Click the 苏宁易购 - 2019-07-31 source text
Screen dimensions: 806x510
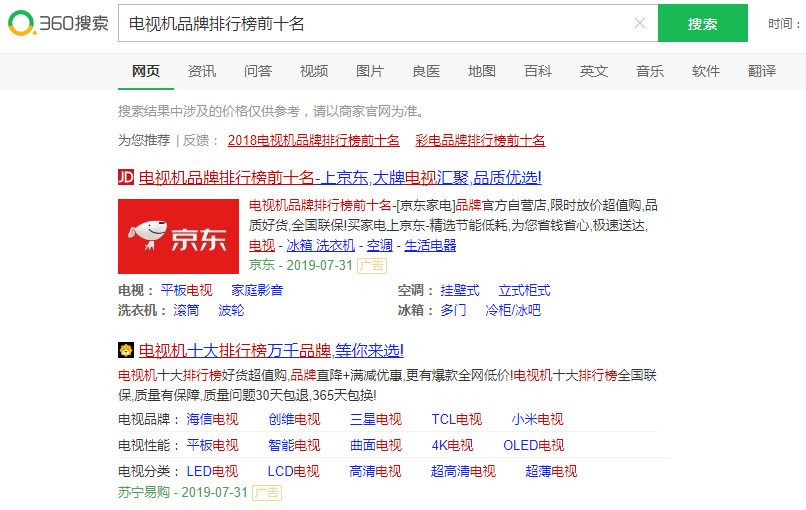click(x=183, y=493)
